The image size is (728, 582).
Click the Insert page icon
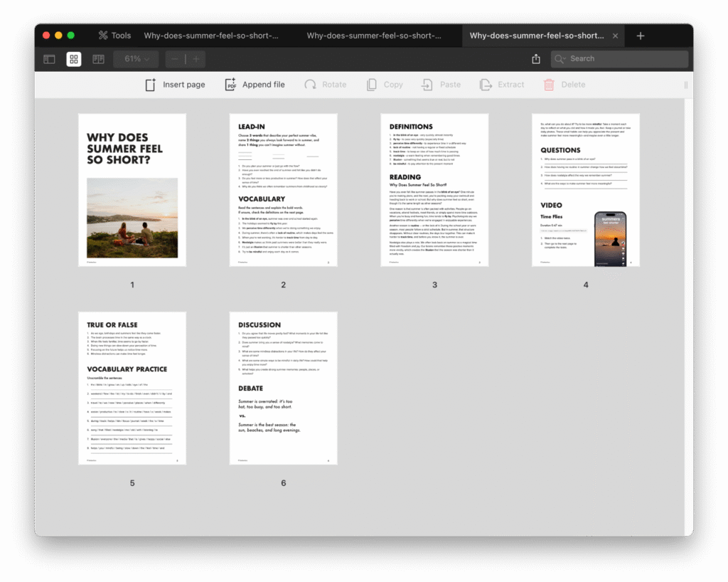pyautogui.click(x=150, y=85)
